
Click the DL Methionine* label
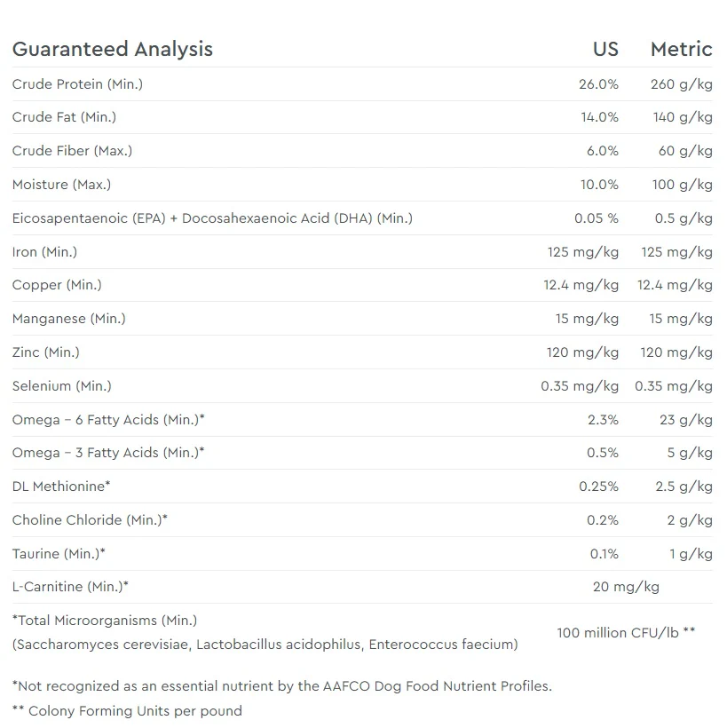pyautogui.click(x=61, y=487)
